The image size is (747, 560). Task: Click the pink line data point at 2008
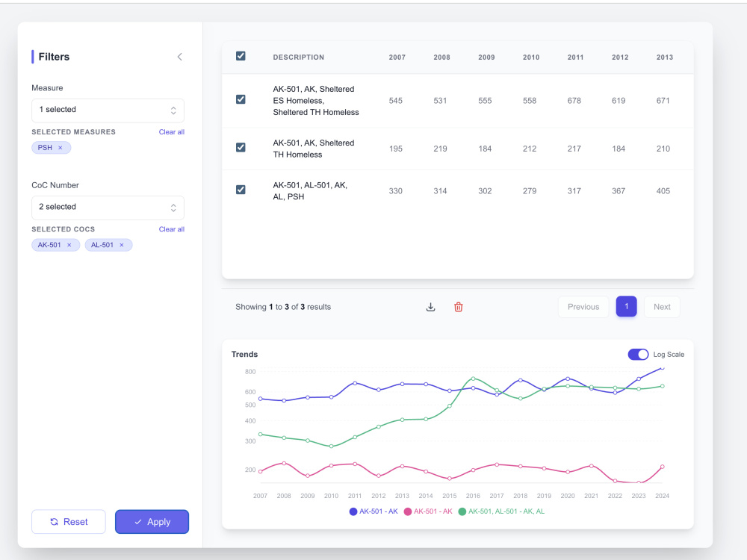[284, 463]
